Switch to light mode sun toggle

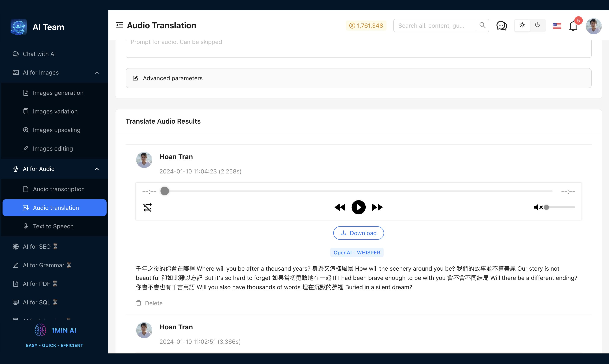(522, 25)
